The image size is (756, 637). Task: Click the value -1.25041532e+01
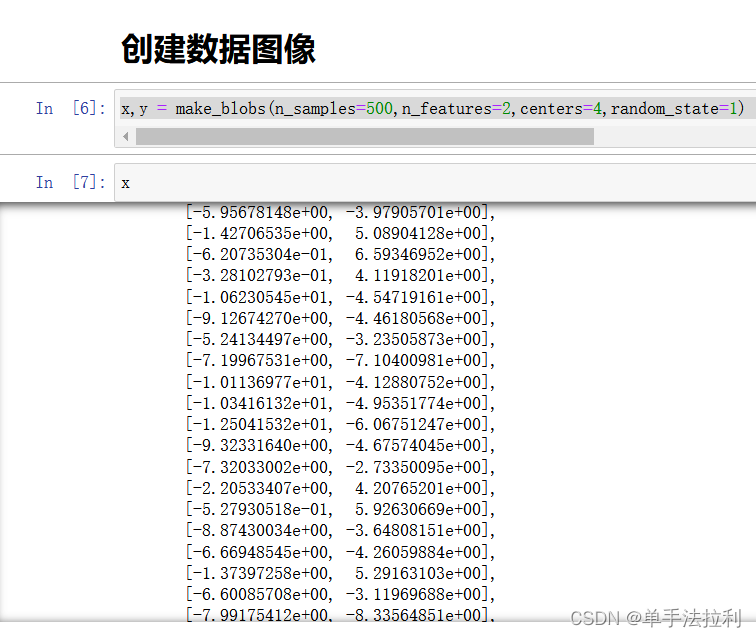(x=260, y=424)
